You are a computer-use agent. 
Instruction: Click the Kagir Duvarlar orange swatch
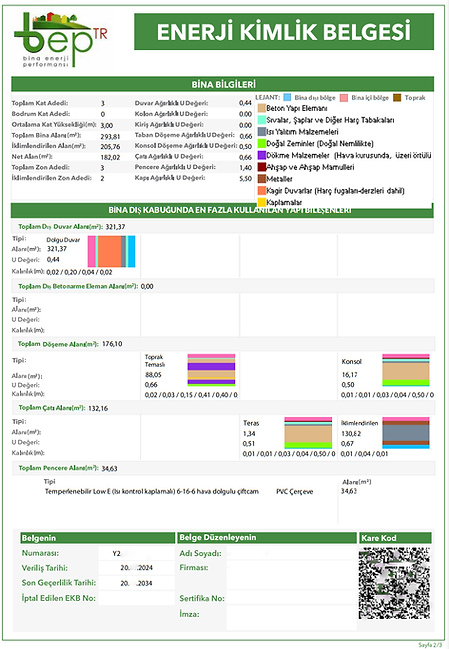coord(262,191)
